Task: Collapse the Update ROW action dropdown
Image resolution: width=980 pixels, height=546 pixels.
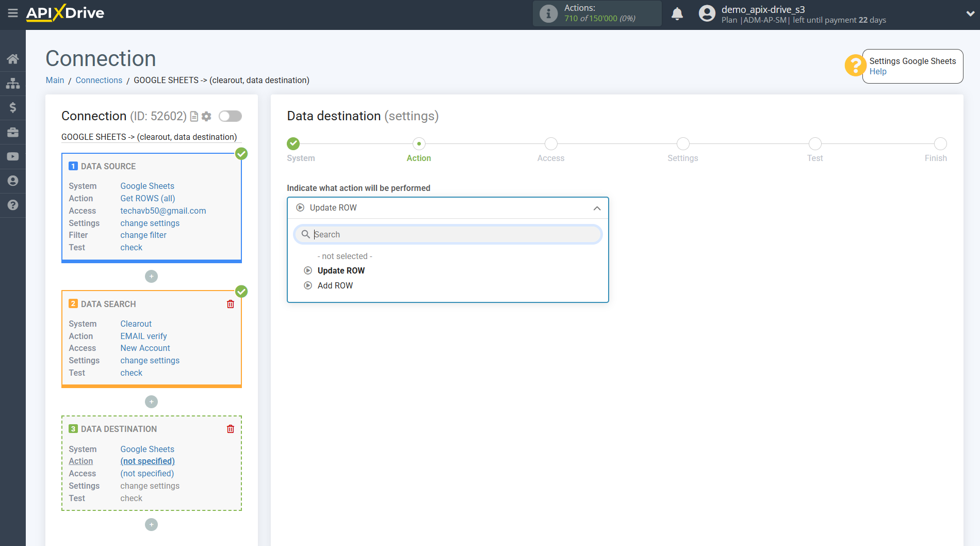Action: click(597, 208)
